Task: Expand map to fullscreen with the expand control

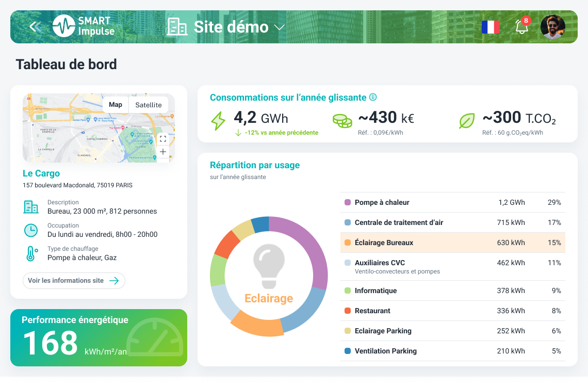Action: pos(162,138)
